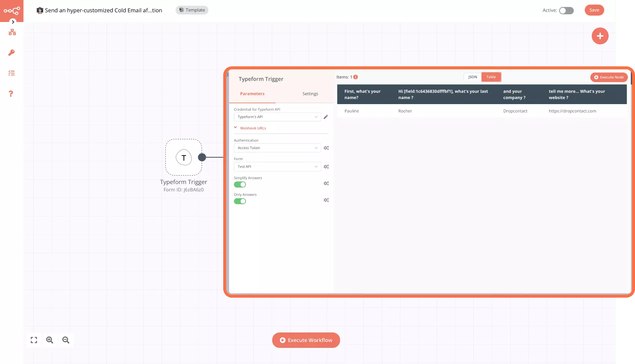Click the Execute Node button
This screenshot has height=364, width=635.
pyautogui.click(x=609, y=77)
